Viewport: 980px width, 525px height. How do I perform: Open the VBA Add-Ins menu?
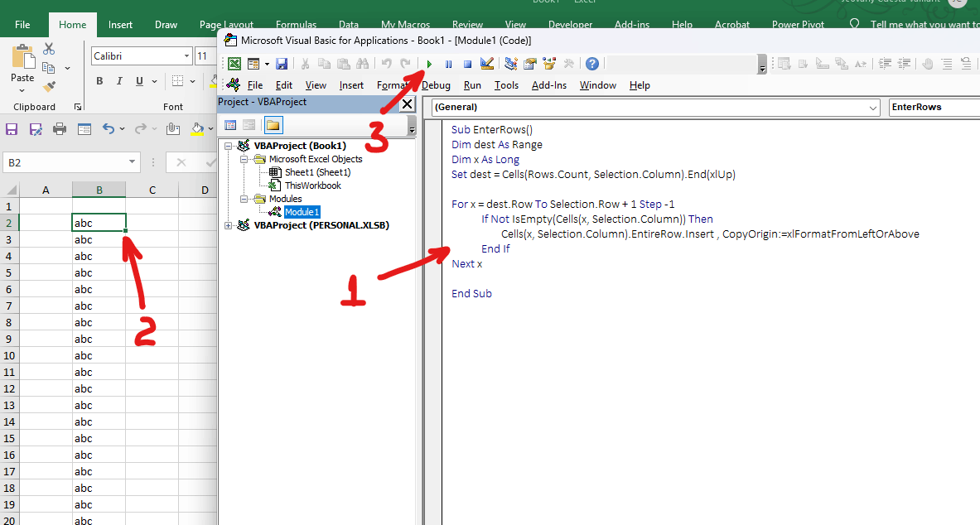548,85
